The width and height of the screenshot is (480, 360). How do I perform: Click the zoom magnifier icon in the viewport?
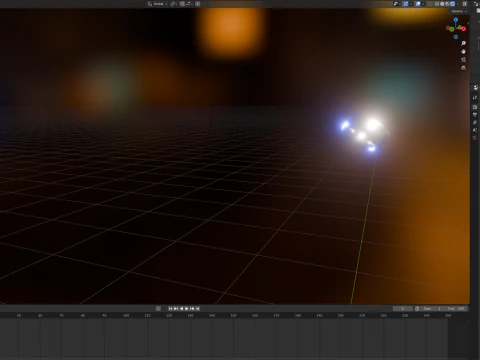(x=463, y=43)
